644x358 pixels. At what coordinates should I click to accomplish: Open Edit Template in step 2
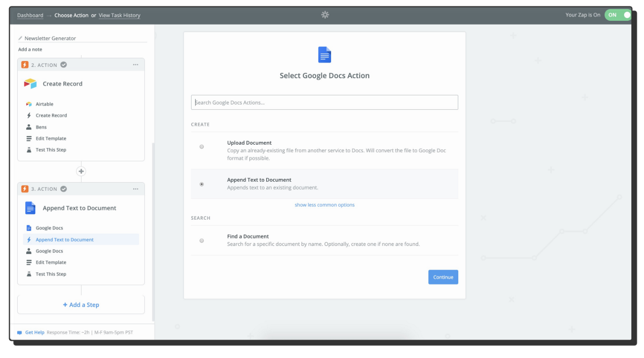coord(51,138)
